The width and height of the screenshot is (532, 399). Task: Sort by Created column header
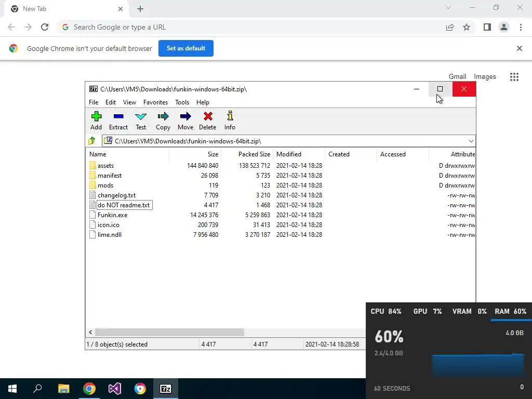tap(351, 154)
